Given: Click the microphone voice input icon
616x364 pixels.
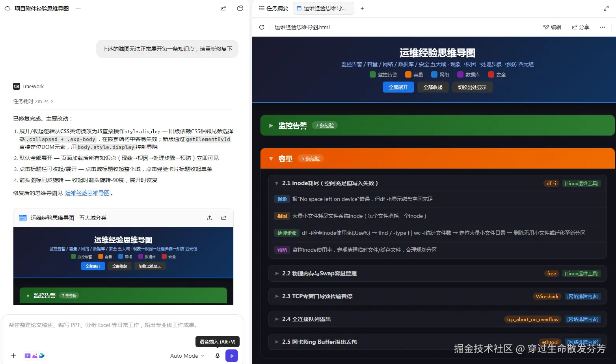Looking at the screenshot, I should (217, 356).
